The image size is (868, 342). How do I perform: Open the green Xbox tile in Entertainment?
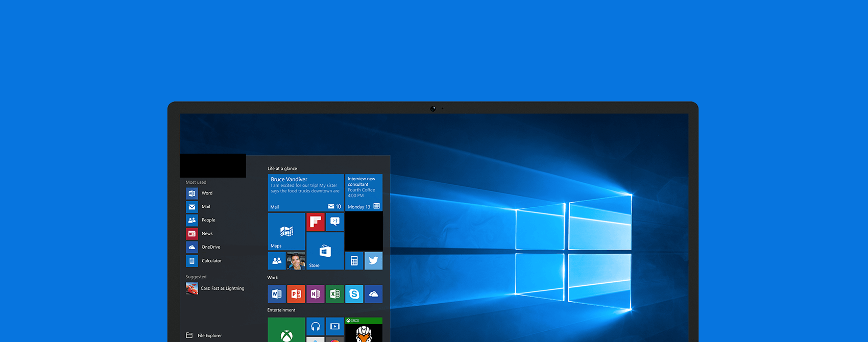point(286,330)
